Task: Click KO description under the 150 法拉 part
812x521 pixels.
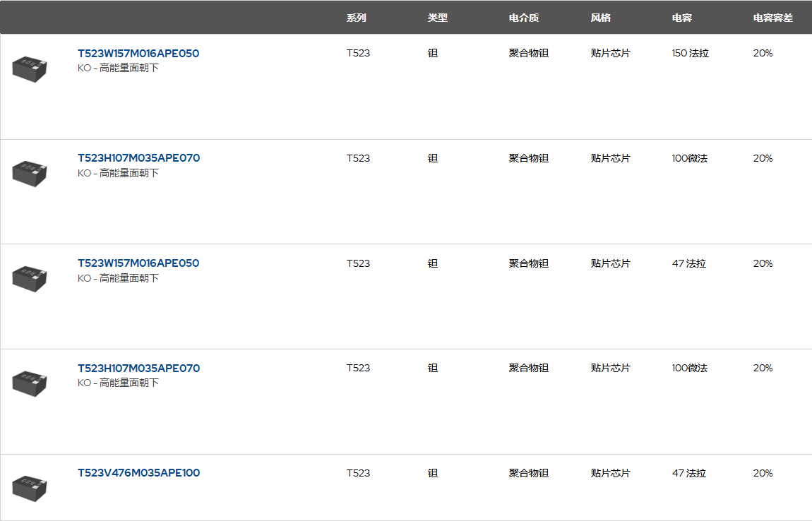Action: point(118,68)
